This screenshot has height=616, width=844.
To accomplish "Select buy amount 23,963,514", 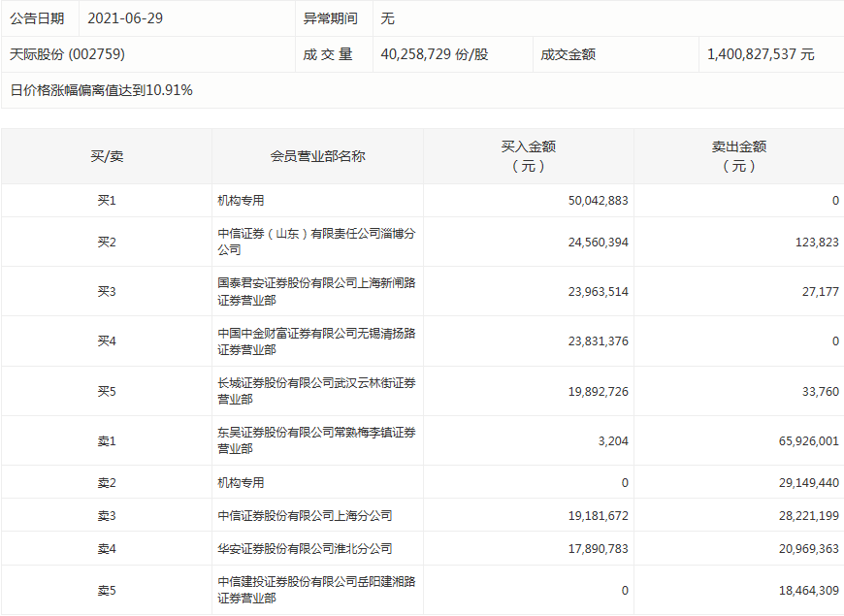I will click(x=598, y=292).
